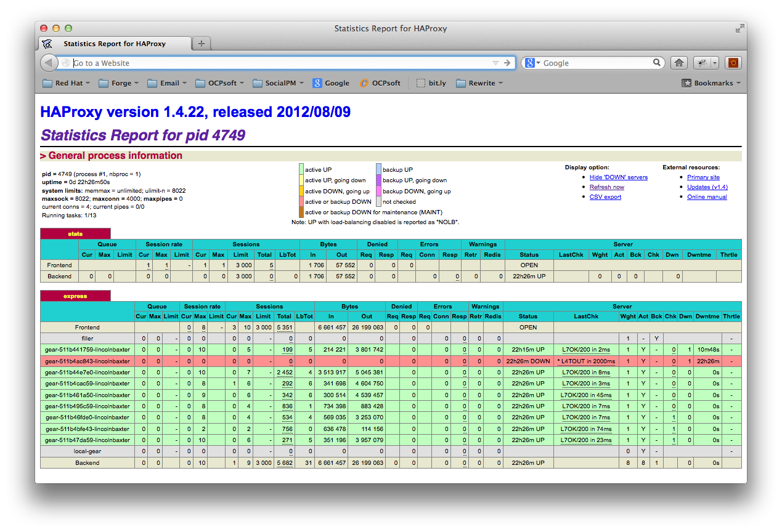Open the Forge bookmarks folder
Screen dimensions: 782x532
pyautogui.click(x=118, y=83)
